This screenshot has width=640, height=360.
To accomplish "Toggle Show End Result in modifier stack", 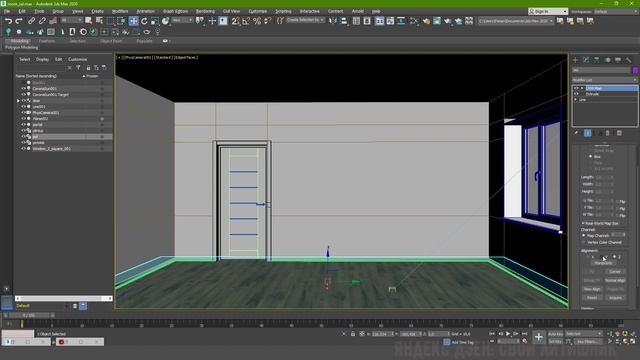I will tap(588, 133).
